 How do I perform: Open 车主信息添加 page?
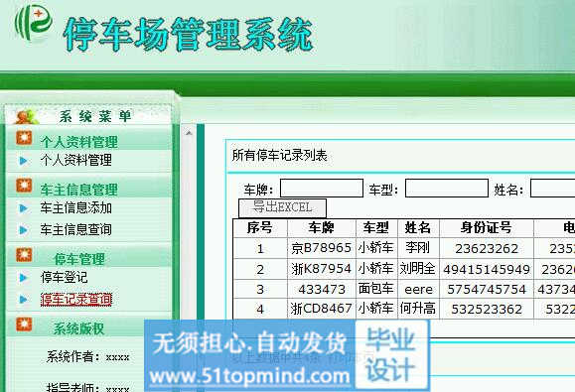[x=75, y=208]
